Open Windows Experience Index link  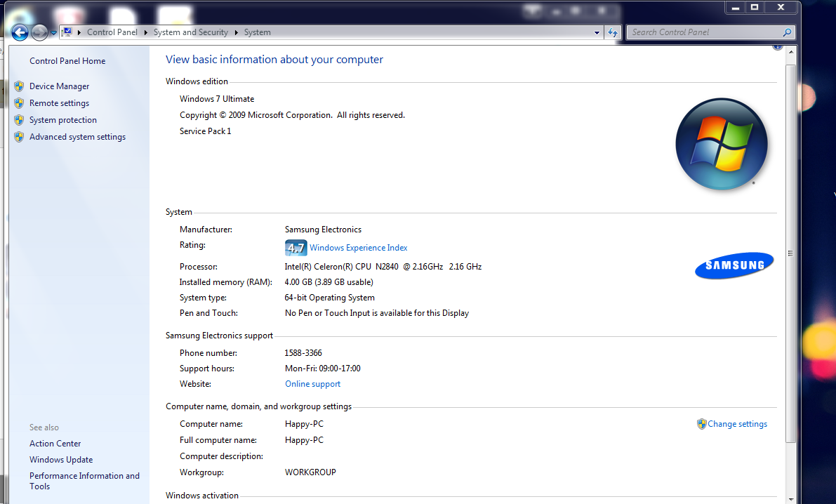(358, 248)
